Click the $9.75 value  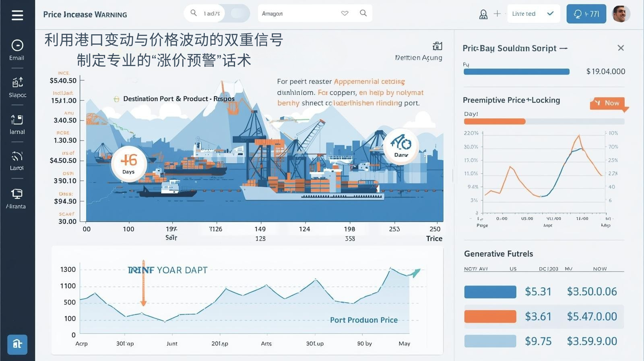(538, 341)
